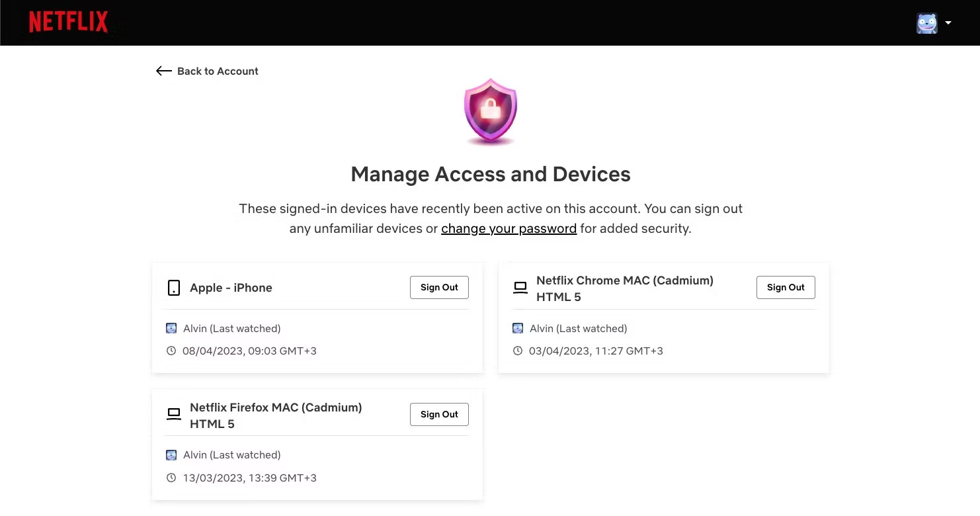
Task: Click Alvin's avatar in Chrome card
Action: (518, 328)
